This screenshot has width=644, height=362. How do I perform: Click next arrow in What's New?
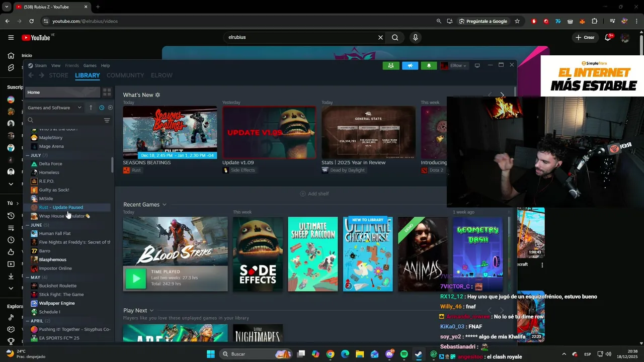pos(502,95)
